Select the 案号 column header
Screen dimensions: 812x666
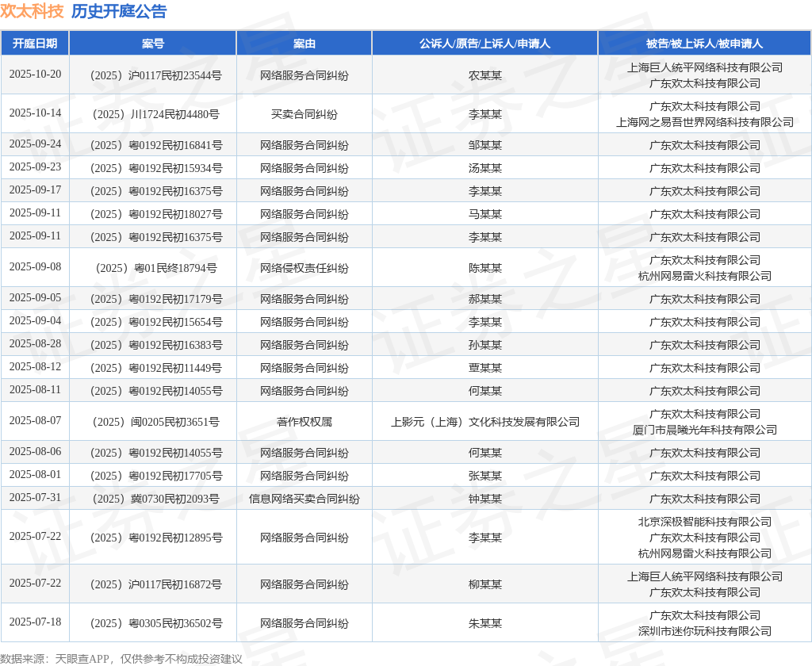153,44
